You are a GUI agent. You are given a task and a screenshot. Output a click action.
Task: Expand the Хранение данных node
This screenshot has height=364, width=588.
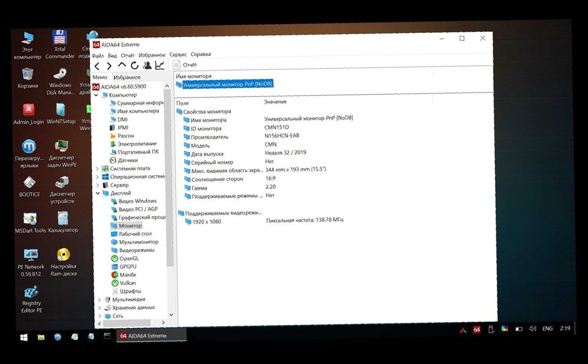99,308
